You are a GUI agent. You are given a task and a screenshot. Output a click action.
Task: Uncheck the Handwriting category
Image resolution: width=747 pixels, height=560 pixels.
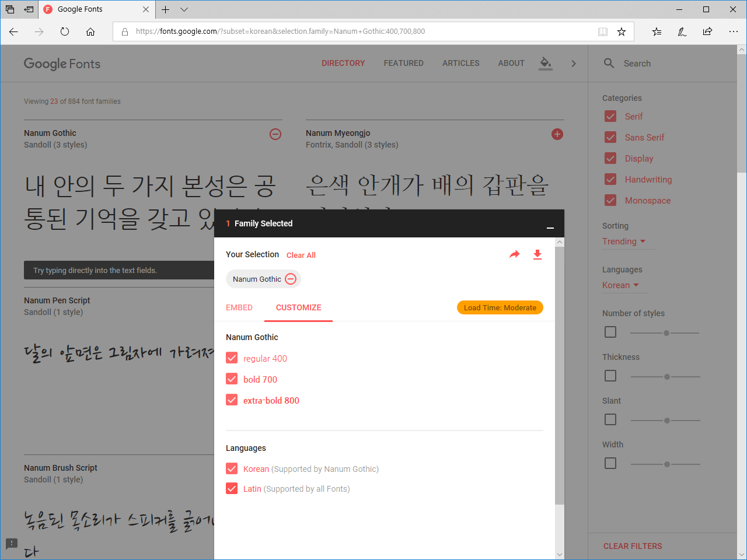pos(610,179)
